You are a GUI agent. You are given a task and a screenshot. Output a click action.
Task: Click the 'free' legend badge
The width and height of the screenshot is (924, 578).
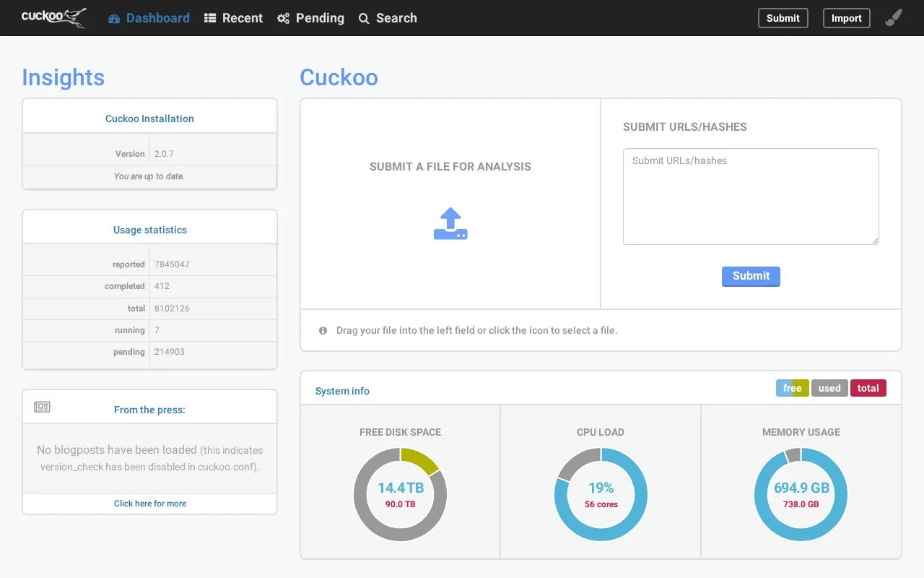(793, 388)
